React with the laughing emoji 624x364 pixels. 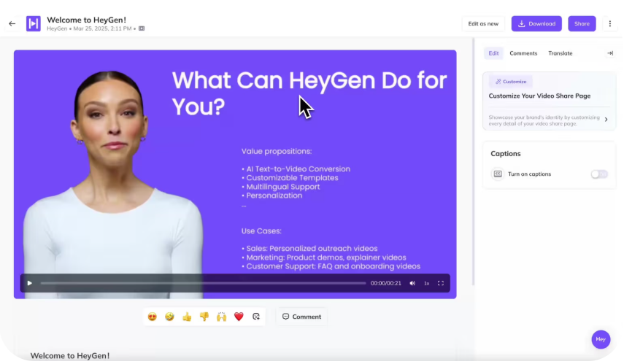tap(169, 317)
